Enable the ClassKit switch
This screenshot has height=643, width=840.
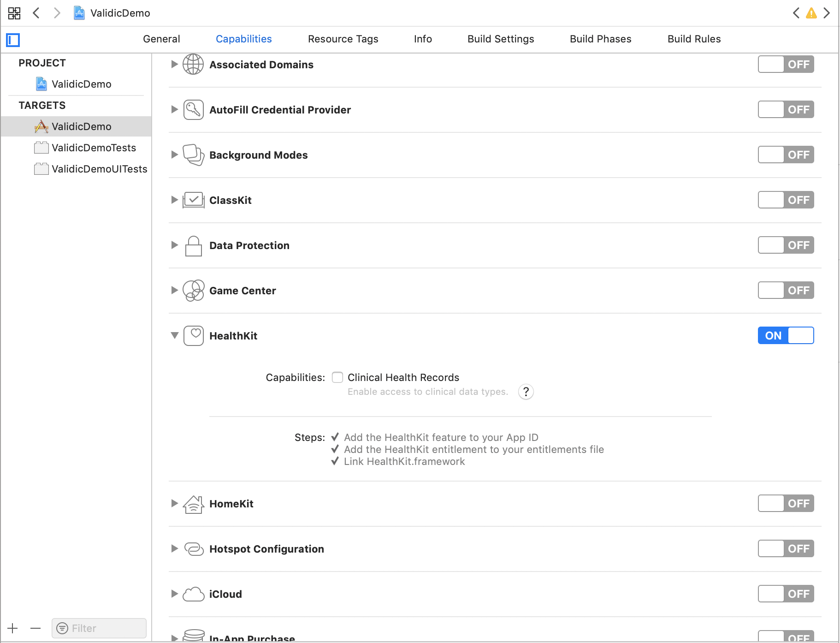786,200
